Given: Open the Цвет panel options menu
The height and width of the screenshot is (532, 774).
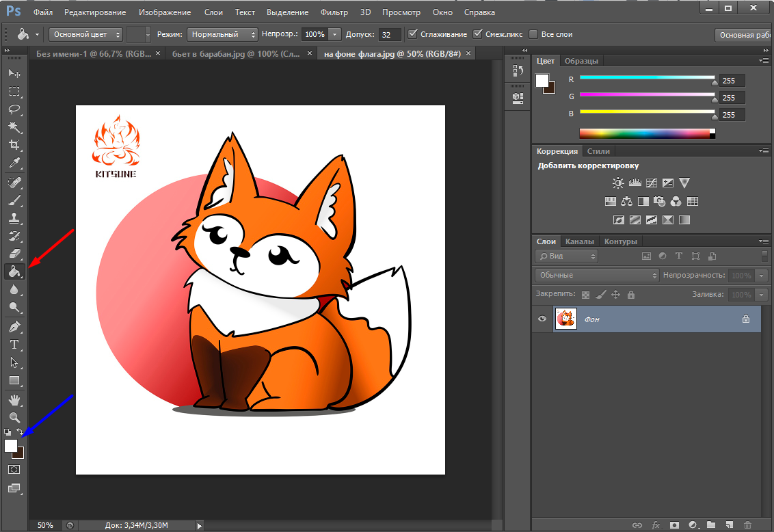Looking at the screenshot, I should [764, 61].
